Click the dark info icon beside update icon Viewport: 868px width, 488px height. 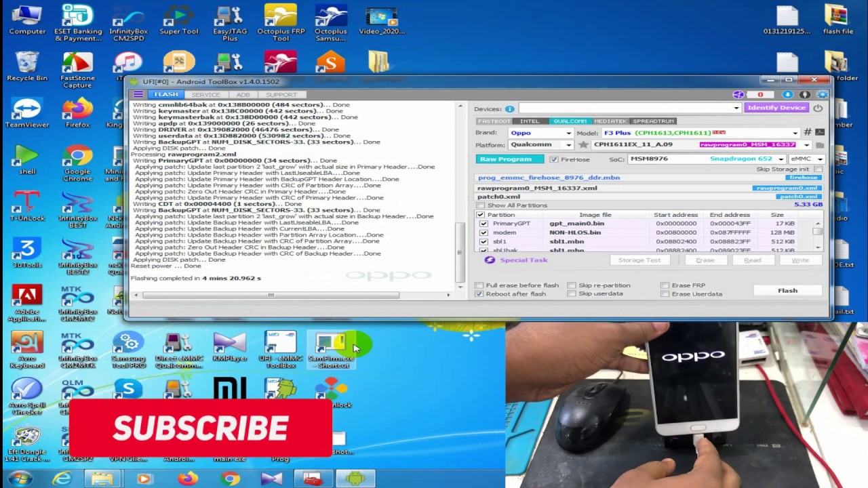point(805,95)
